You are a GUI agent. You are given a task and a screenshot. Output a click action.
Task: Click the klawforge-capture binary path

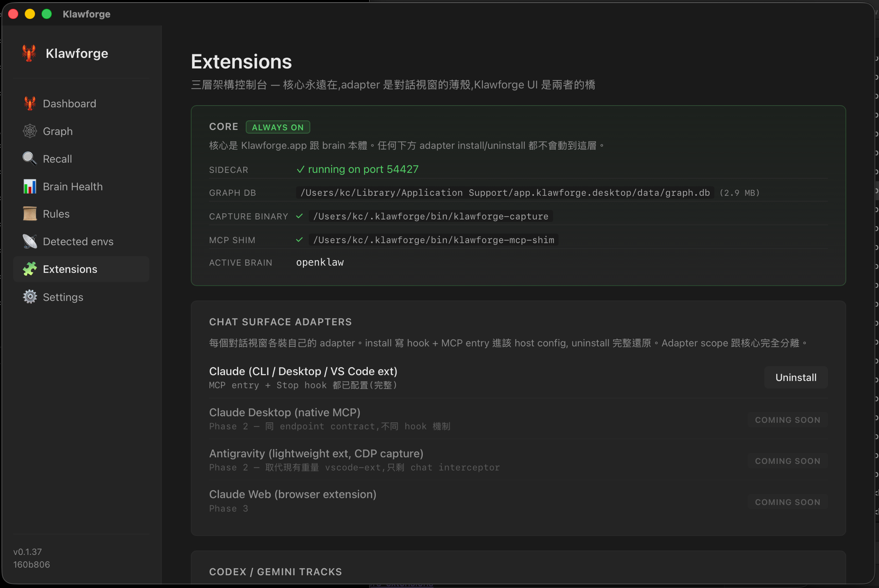(431, 216)
